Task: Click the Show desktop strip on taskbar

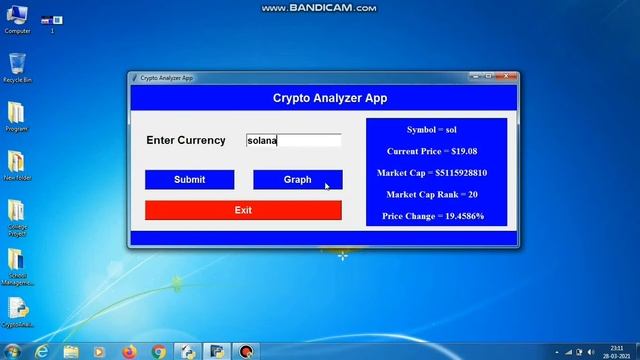Action: tap(637, 352)
